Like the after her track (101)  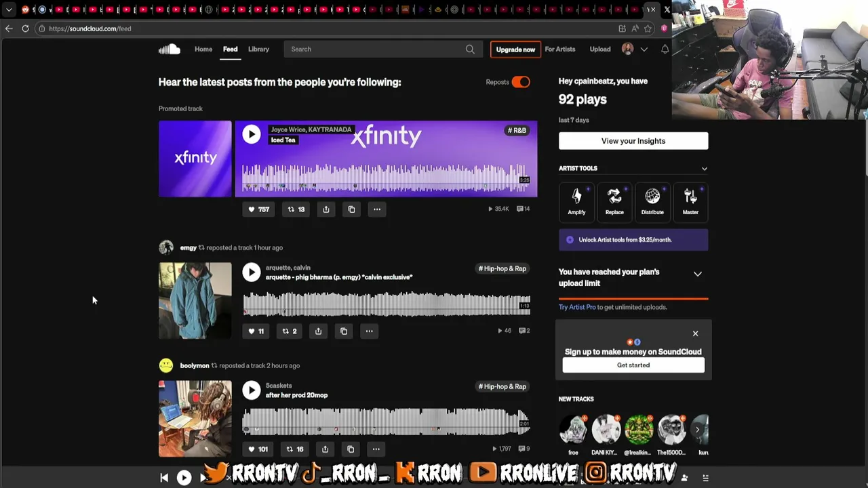pyautogui.click(x=258, y=449)
